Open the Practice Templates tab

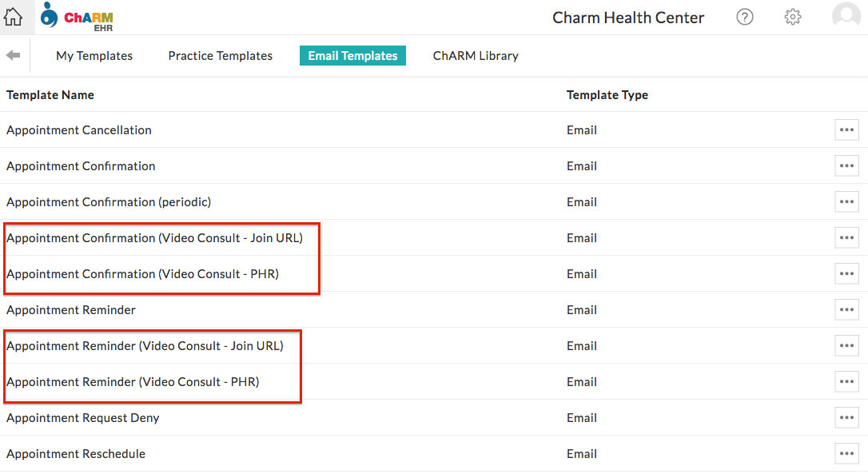coord(220,55)
